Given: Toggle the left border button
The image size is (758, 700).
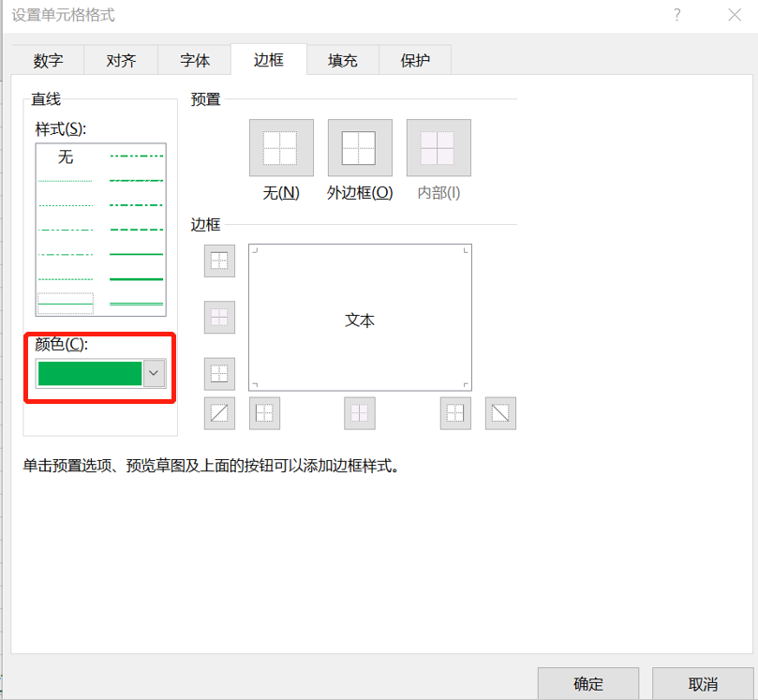Looking at the screenshot, I should pyautogui.click(x=264, y=413).
